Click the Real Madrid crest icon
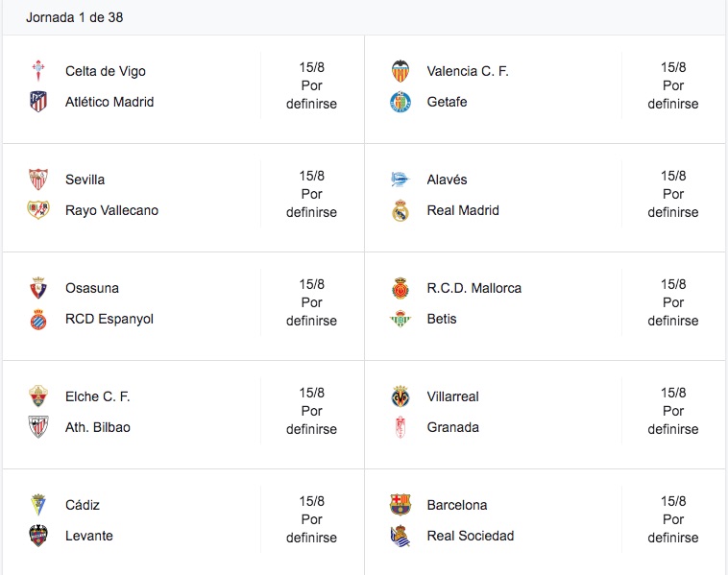 (400, 210)
